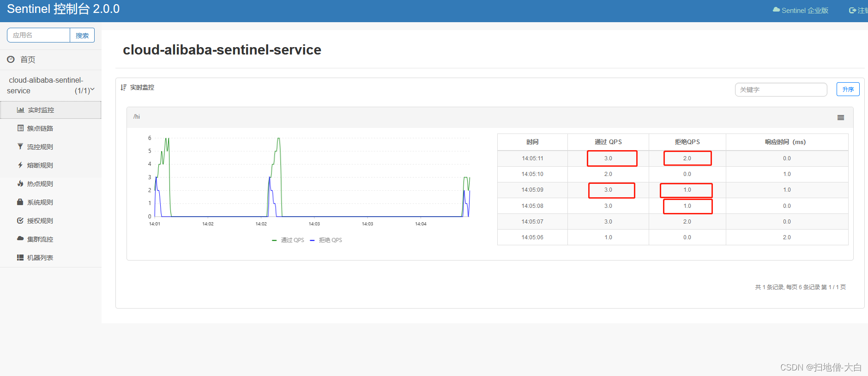Select the 14:05:06 time cell

click(x=532, y=237)
